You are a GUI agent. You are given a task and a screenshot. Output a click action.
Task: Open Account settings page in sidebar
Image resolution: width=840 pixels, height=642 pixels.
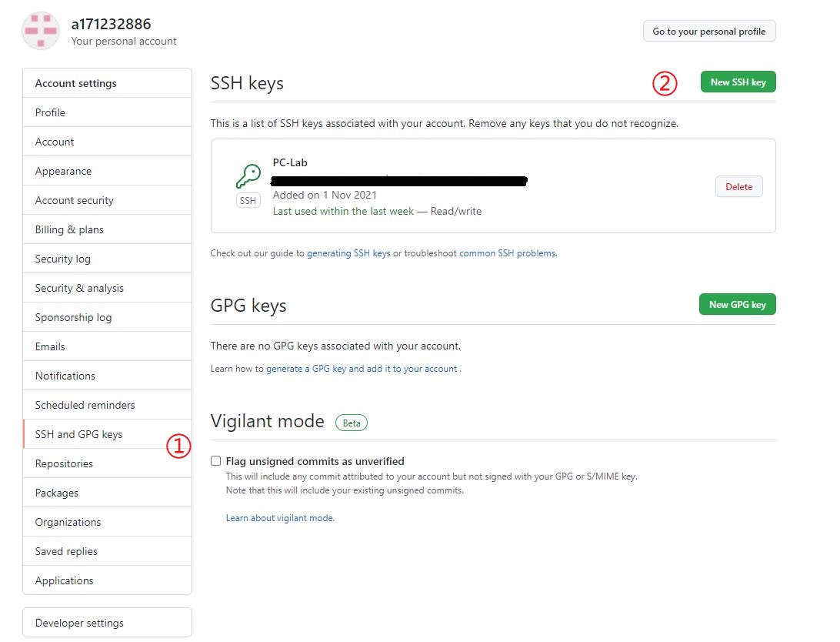tap(107, 142)
